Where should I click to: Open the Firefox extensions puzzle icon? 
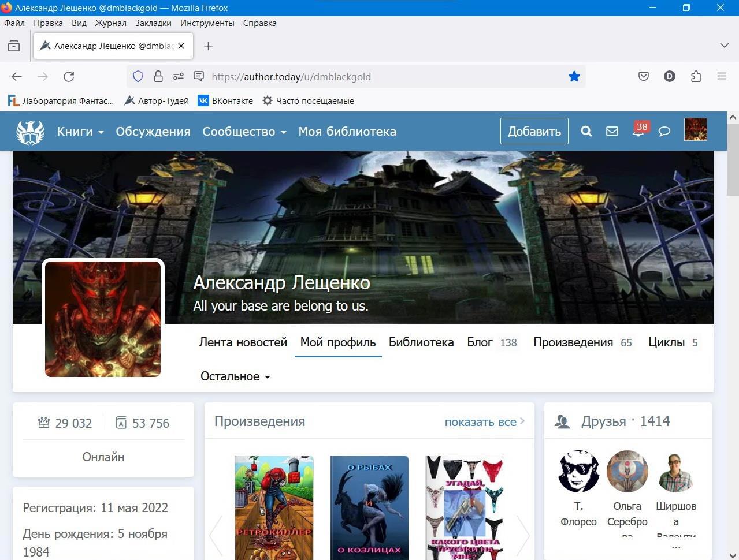[696, 76]
